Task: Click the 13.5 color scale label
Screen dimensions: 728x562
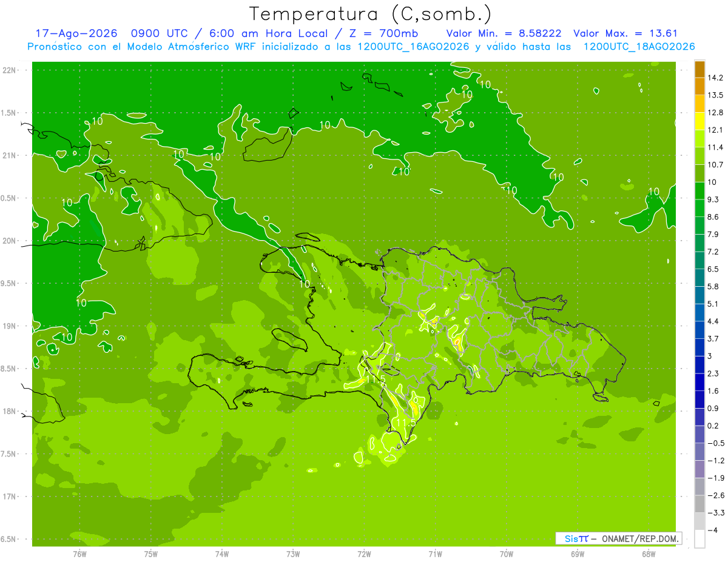Action: (x=715, y=95)
